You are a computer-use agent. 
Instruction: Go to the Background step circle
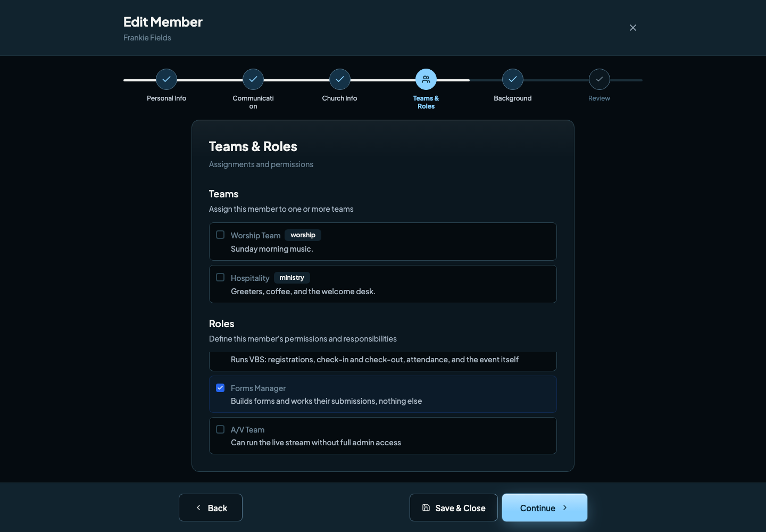coord(513,79)
